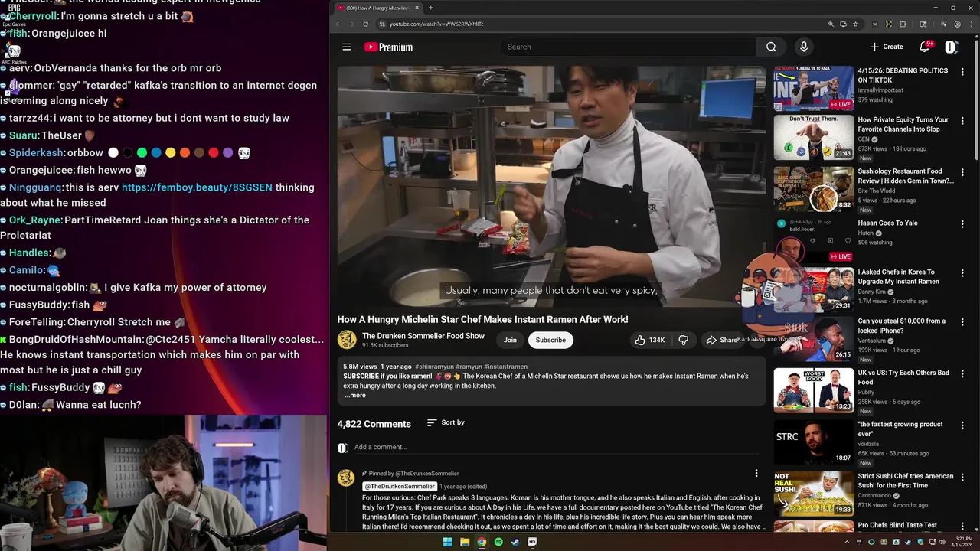Open 'Debating Politics on TikTok' live thumbnail
Image resolution: width=980 pixels, height=551 pixels.
[x=813, y=88]
